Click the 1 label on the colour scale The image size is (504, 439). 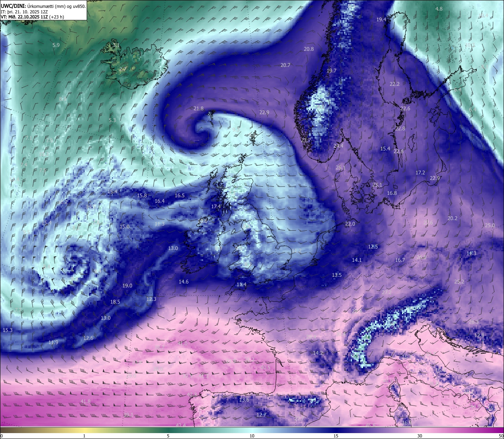[84, 436]
